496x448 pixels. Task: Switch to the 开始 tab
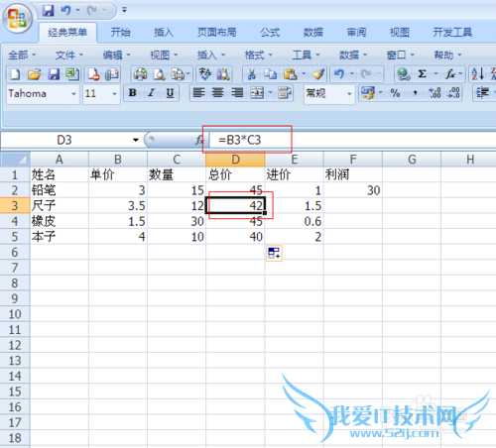(121, 33)
